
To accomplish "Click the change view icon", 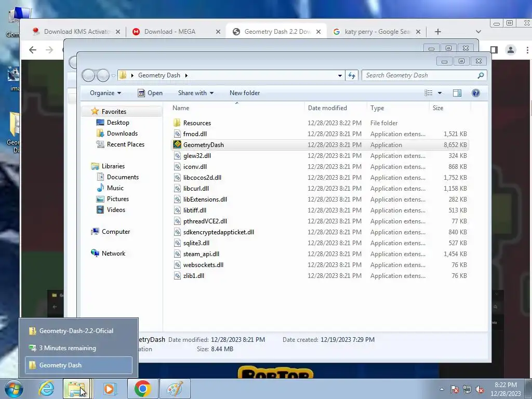I will click(429, 93).
